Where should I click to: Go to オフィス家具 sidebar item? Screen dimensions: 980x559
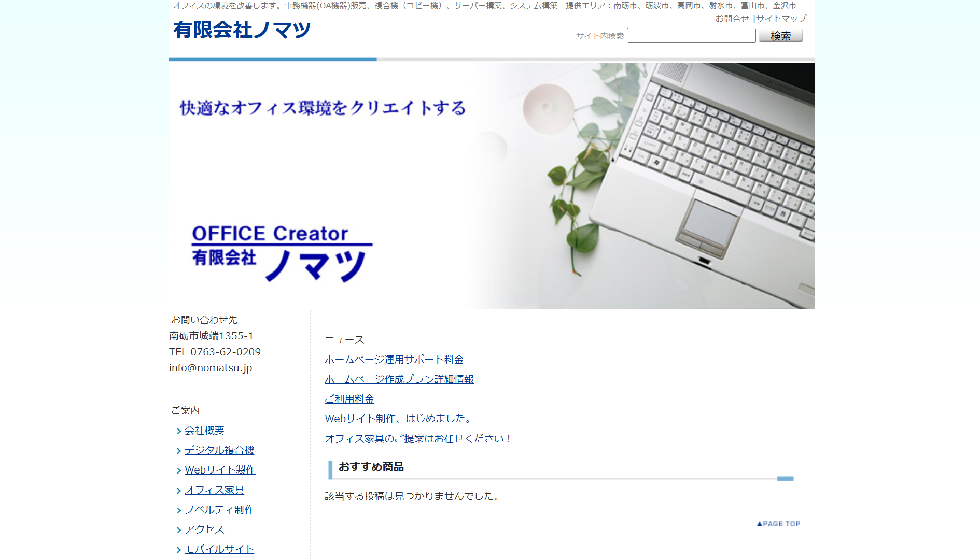pyautogui.click(x=214, y=490)
